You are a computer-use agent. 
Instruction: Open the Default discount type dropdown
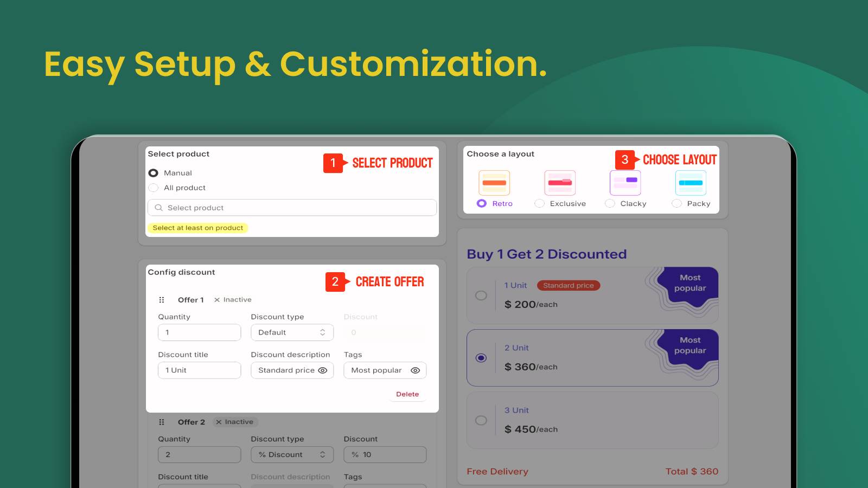[x=292, y=332]
